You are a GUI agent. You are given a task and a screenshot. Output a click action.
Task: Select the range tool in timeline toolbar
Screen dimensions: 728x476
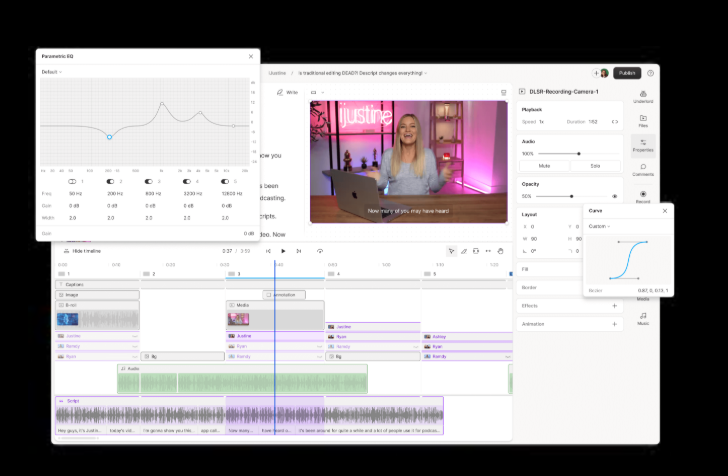[x=476, y=251]
